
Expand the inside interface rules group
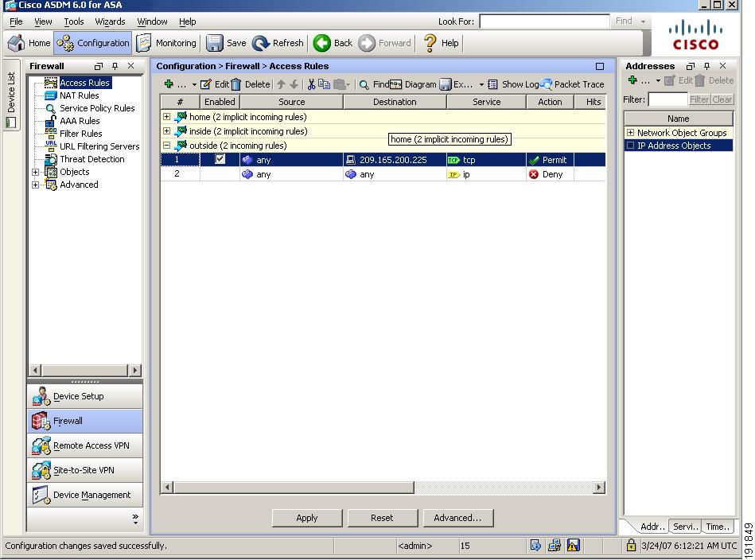[x=166, y=131]
